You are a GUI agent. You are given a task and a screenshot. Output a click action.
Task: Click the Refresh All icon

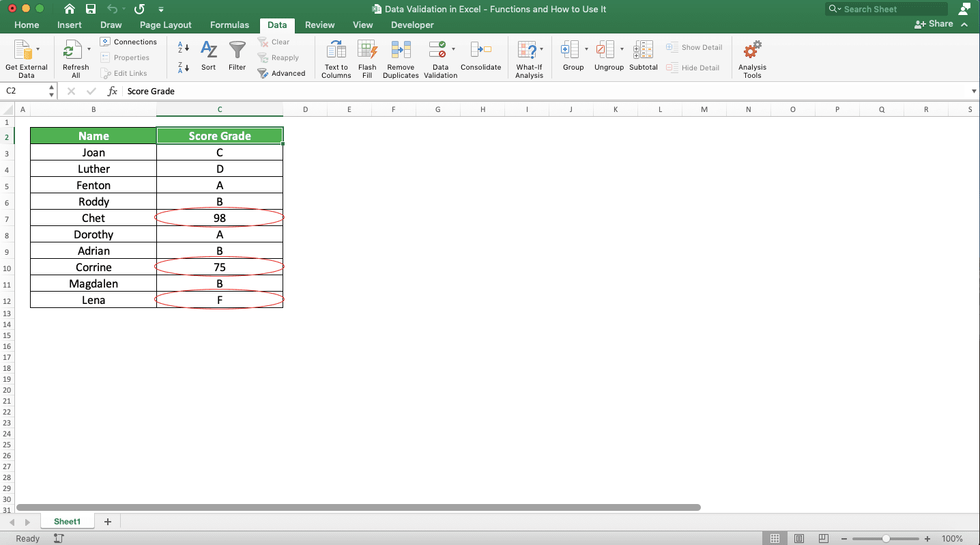pos(72,50)
